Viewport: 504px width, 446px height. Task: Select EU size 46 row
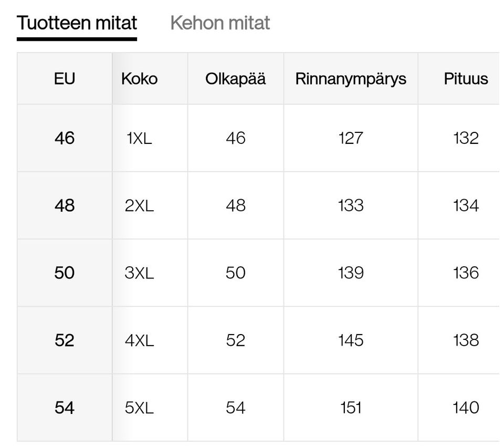tap(65, 138)
